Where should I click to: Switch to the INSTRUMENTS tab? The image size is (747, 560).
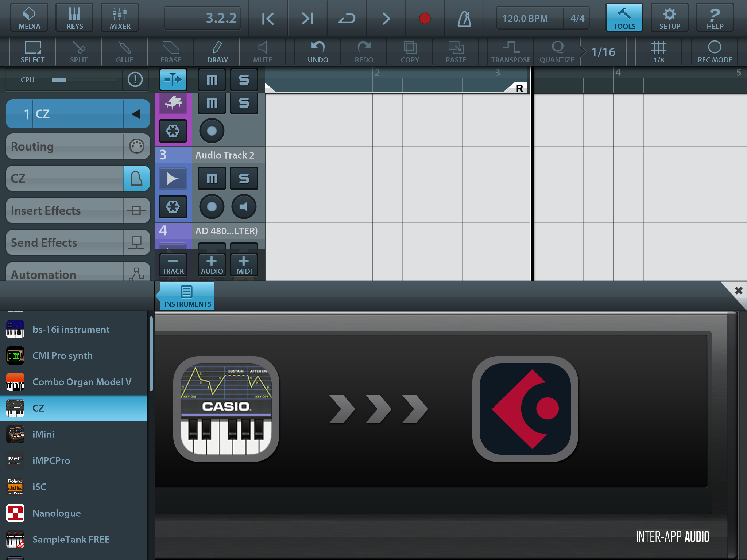pos(187,296)
